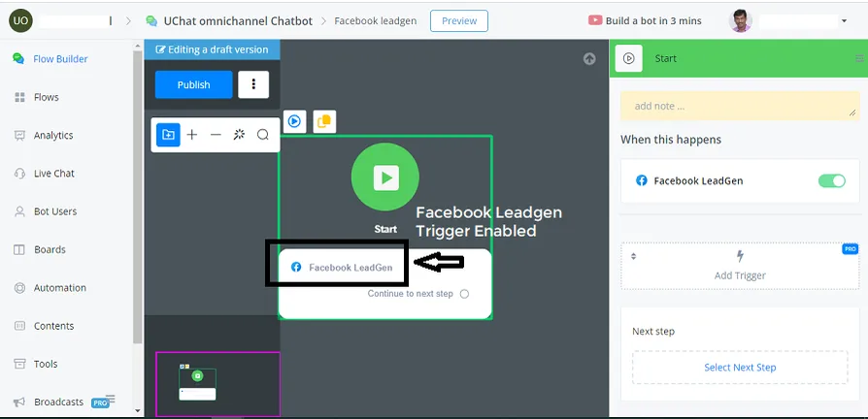Click the sidebar collapse lines icon
Viewport: 868px width, 419px height.
(x=111, y=399)
